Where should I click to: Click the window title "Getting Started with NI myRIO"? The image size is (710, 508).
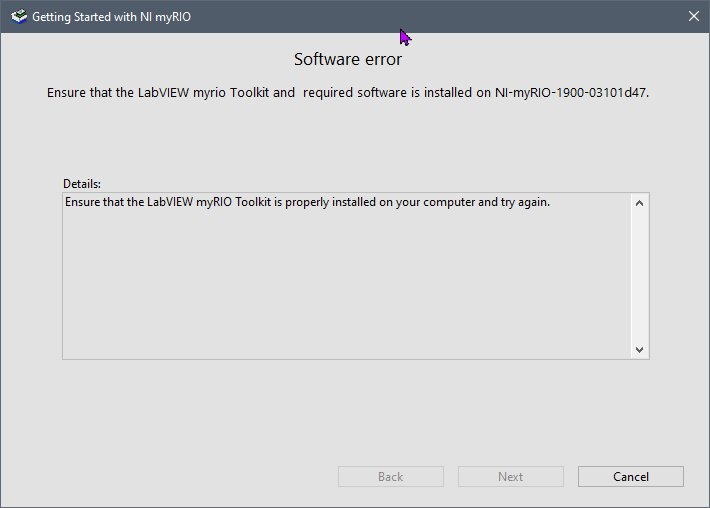coord(111,17)
